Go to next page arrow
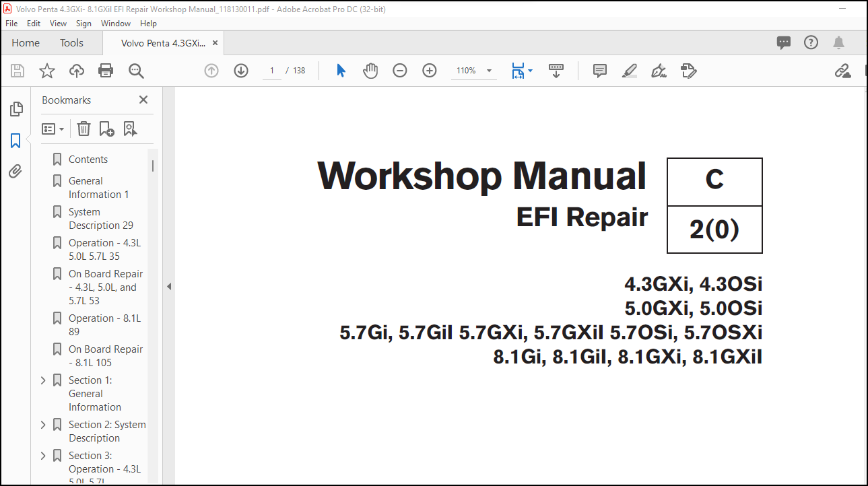The width and height of the screenshot is (868, 486). pyautogui.click(x=241, y=71)
